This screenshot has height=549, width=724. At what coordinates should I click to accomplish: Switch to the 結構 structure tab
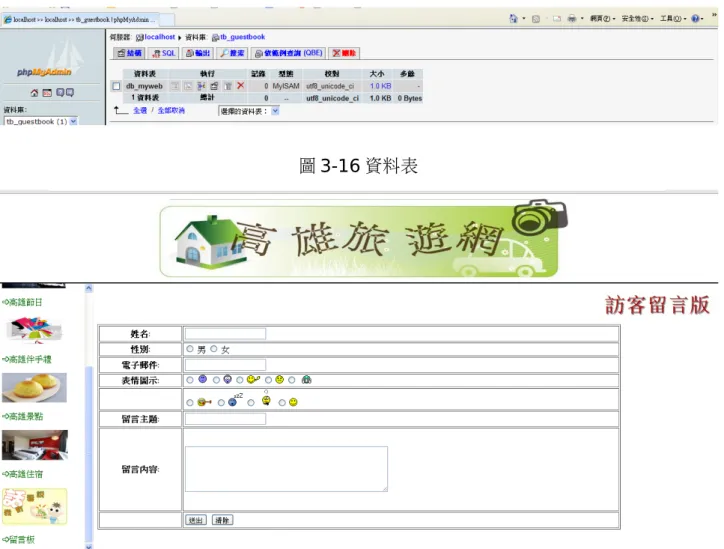[x=129, y=53]
